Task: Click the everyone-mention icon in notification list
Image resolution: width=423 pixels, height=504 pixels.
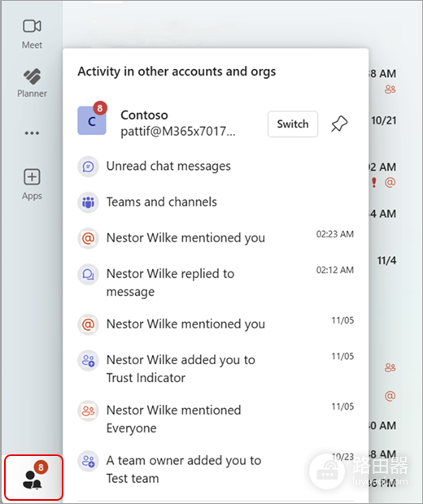Action: tap(88, 411)
